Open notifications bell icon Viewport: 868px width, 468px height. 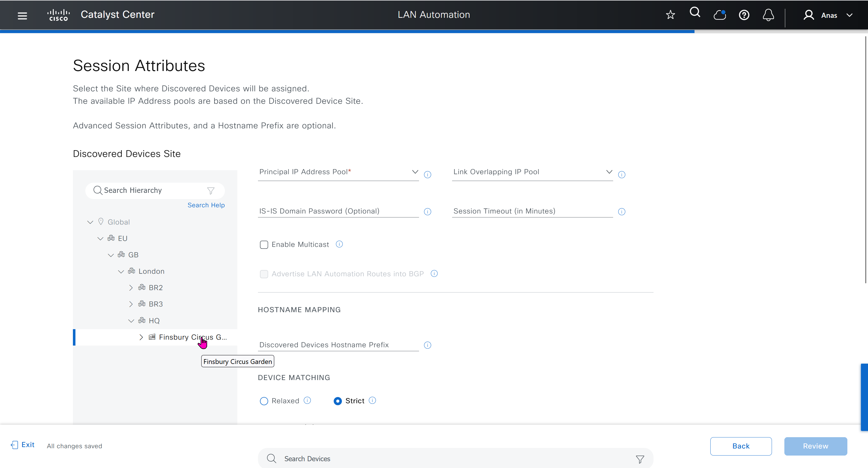coord(768,15)
